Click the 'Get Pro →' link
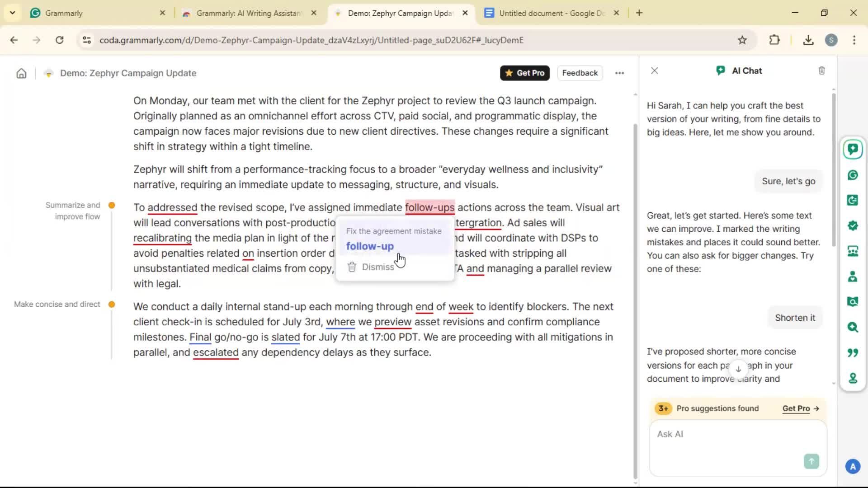 point(801,408)
